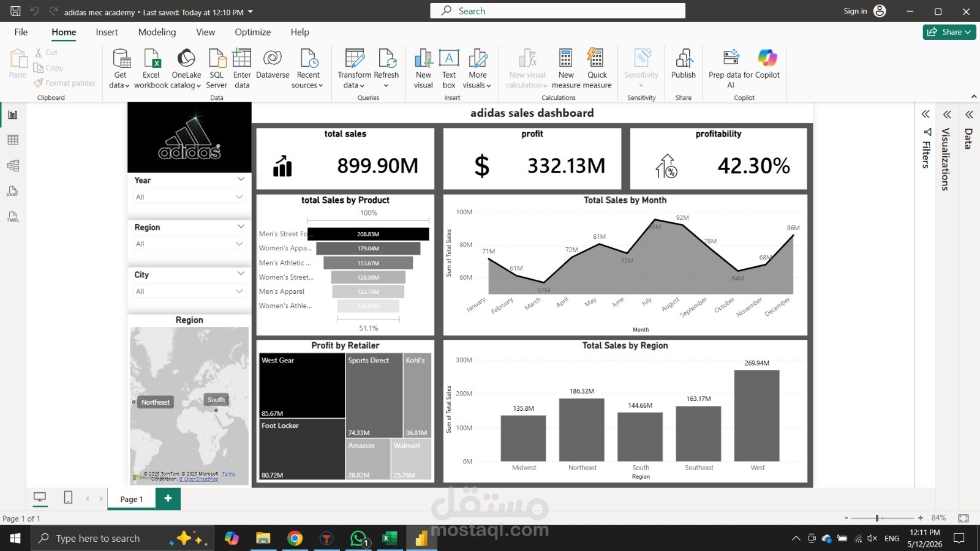The image size is (980, 551).
Task: Create a Quick measure
Action: coord(597,68)
